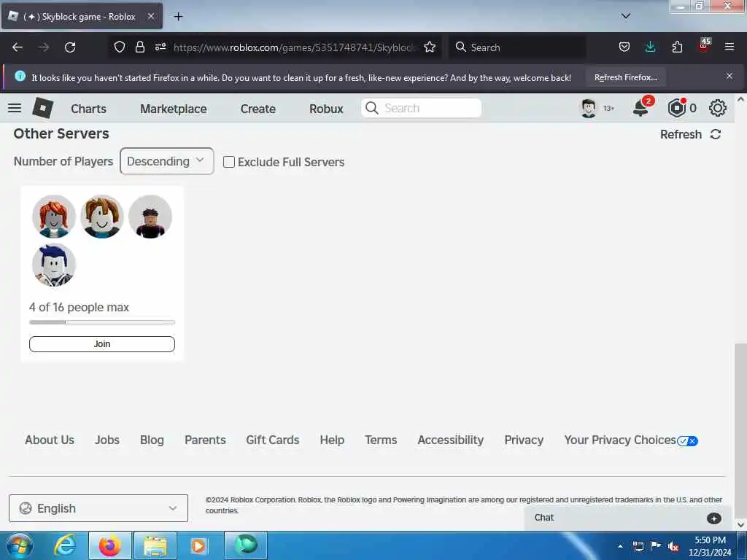This screenshot has height=560, width=747.
Task: Open the Create nav item
Action: [x=258, y=109]
